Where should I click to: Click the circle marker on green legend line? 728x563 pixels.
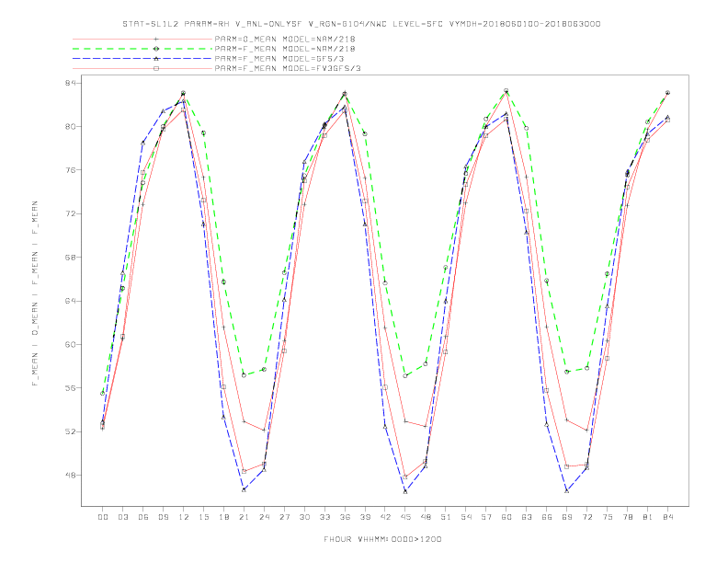156,49
